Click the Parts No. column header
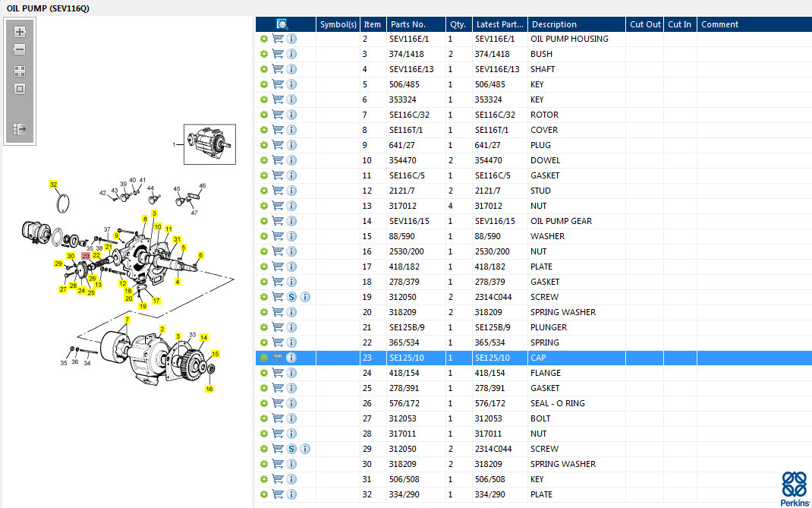 pyautogui.click(x=416, y=24)
